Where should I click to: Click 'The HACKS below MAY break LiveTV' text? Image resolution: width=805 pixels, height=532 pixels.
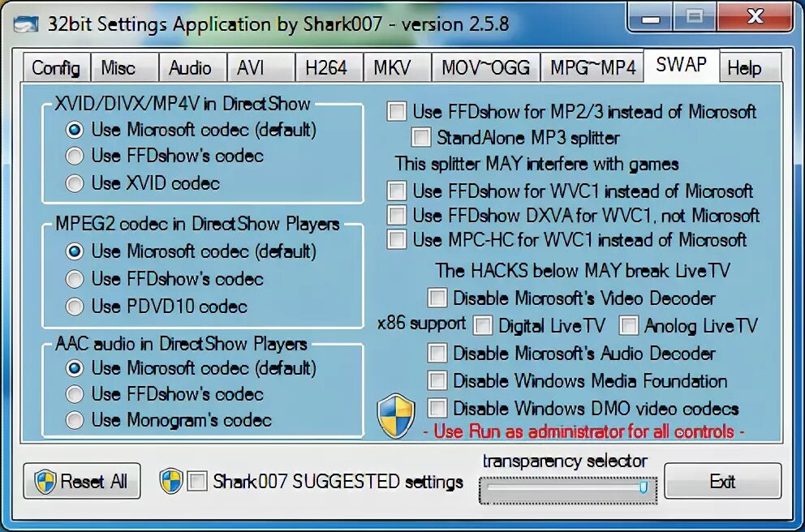point(583,271)
